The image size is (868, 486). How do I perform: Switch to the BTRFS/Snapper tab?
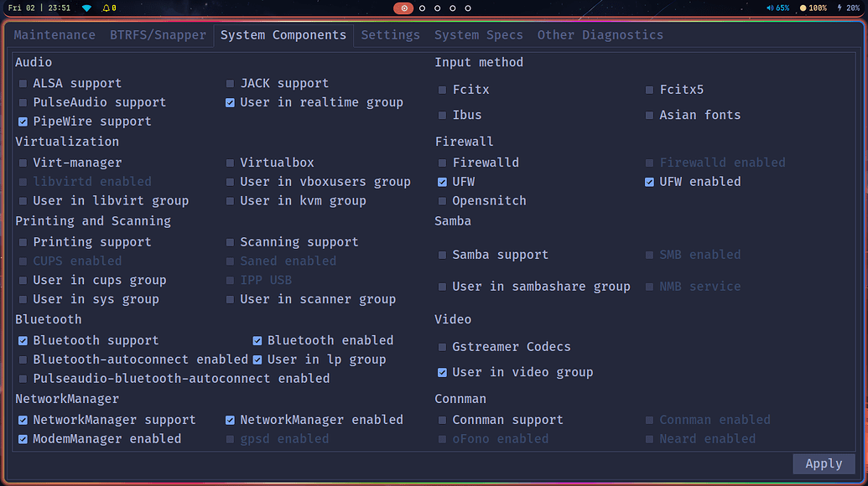click(158, 35)
